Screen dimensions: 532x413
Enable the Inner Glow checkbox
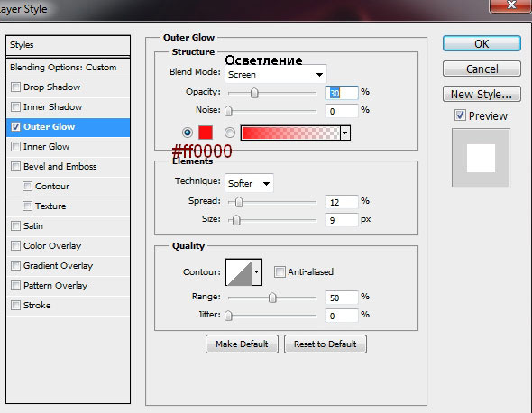click(15, 147)
